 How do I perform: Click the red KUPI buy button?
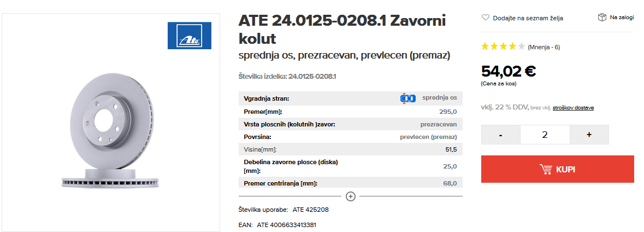tap(557, 169)
